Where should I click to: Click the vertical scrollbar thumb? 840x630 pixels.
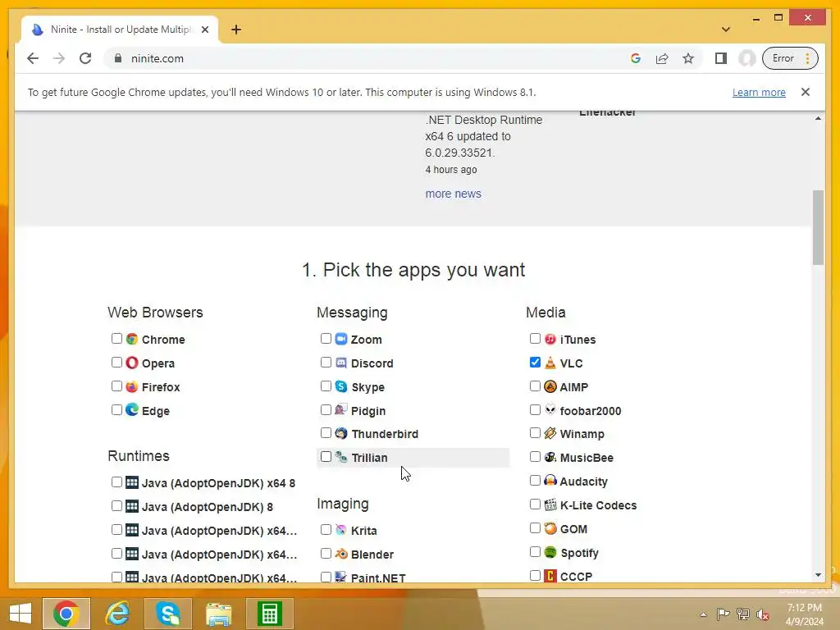tap(818, 227)
